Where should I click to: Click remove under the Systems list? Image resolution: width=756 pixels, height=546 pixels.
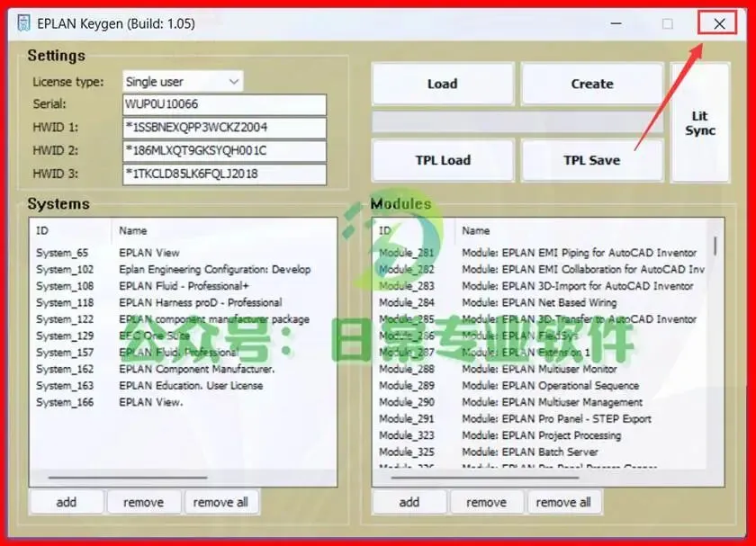144,502
